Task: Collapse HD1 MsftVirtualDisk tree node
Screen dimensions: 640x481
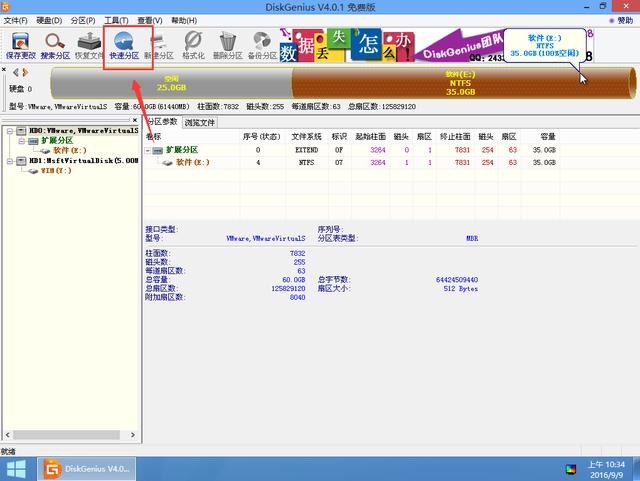Action: tap(10, 161)
